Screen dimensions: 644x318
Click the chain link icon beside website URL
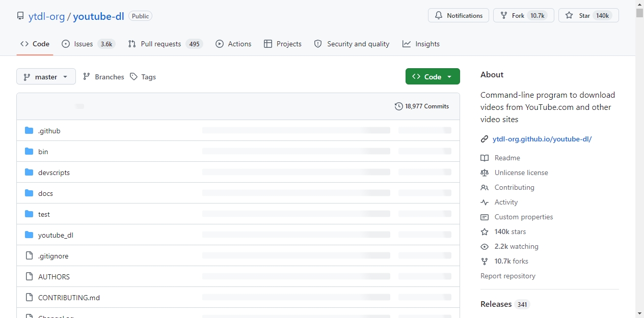pyautogui.click(x=485, y=139)
